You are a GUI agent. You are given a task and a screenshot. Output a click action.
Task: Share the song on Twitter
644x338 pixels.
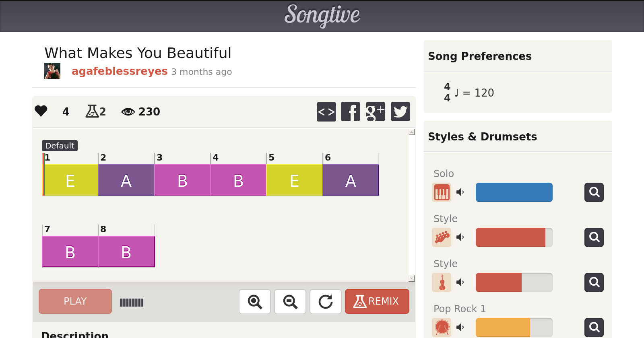point(400,111)
